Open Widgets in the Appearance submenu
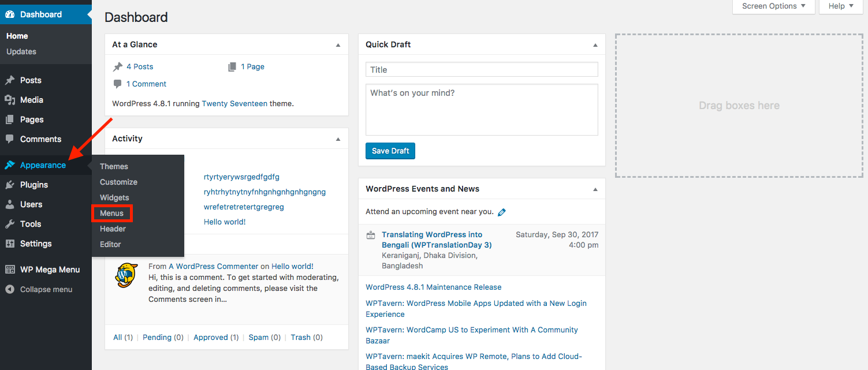This screenshot has width=868, height=370. click(x=114, y=197)
